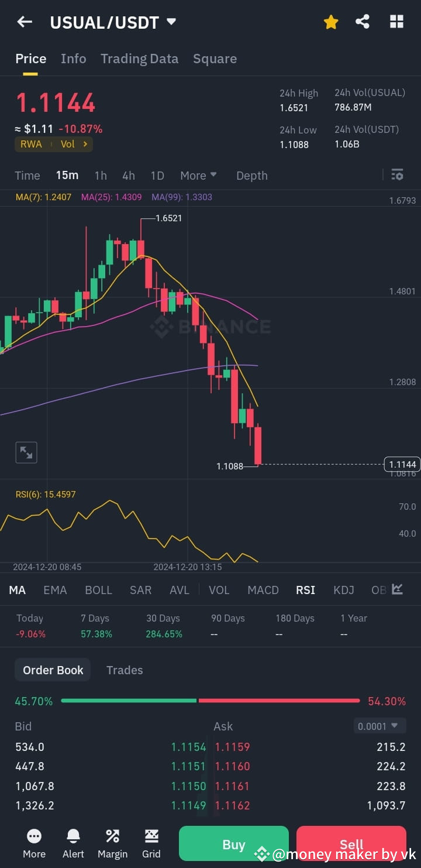Tap the bid price 1.1151
Viewport: 421px width, 868px height.
pos(189,766)
